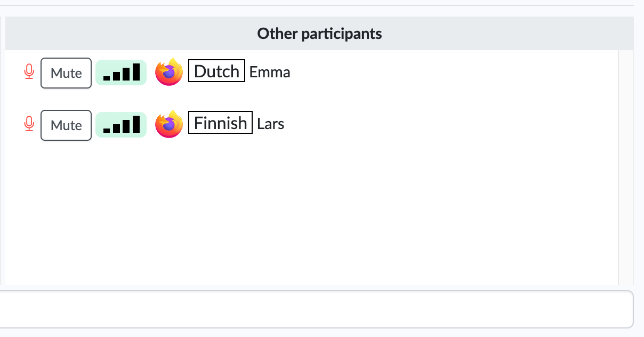
Task: Select the Dutch language tag
Action: (216, 71)
